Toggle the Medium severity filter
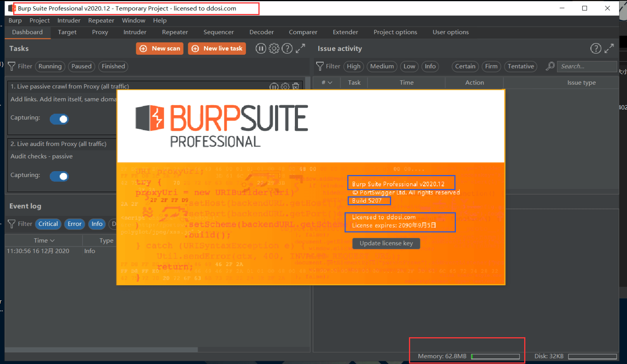This screenshot has height=364, width=627. 382,66
